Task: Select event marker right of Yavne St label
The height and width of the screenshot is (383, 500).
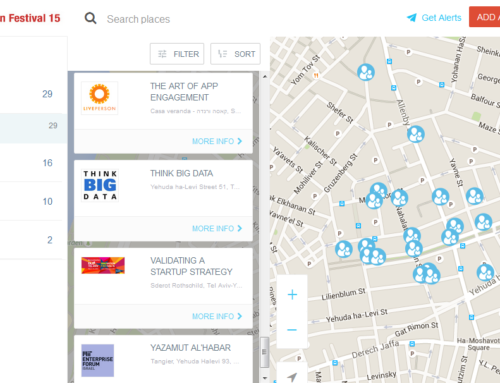Action: 475,196
